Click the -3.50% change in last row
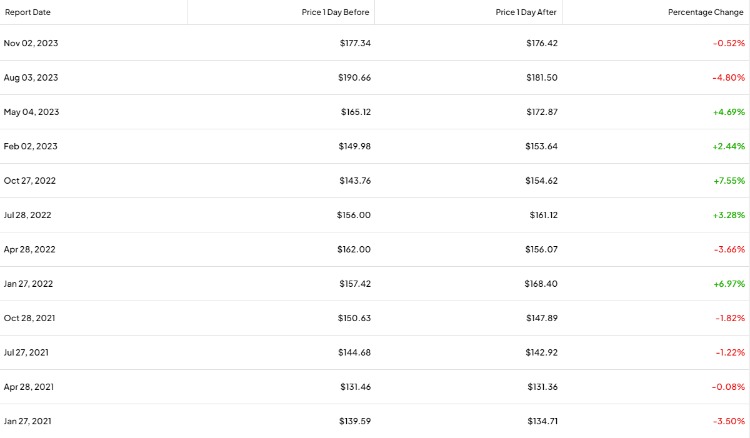750x438 pixels. click(729, 421)
